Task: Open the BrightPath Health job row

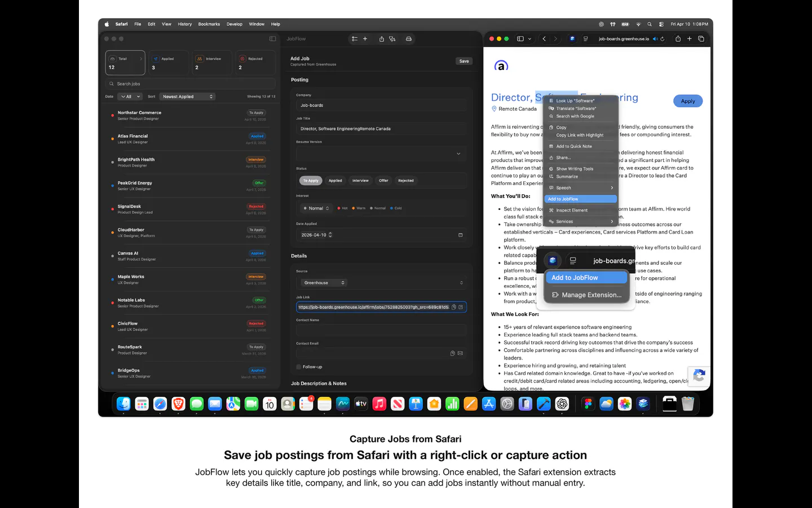Action: (x=189, y=163)
